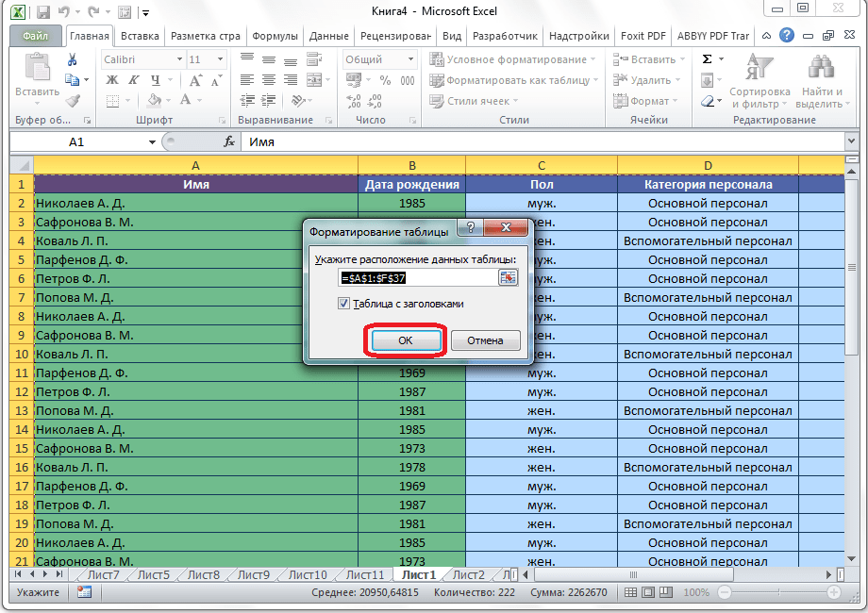The height and width of the screenshot is (613, 868).
Task: Select the 'Лист10' sheet tab
Action: [308, 574]
